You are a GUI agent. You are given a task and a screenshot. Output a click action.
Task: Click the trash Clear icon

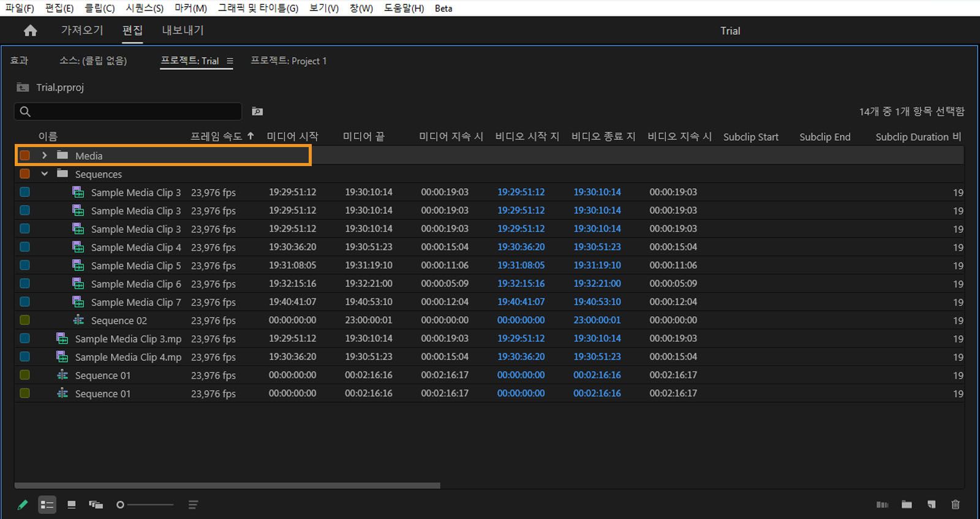956,504
